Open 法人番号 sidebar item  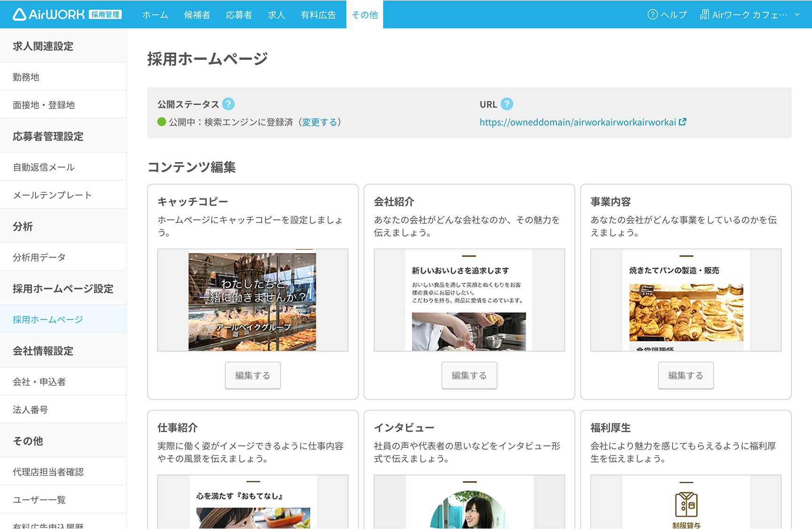[x=63, y=410]
